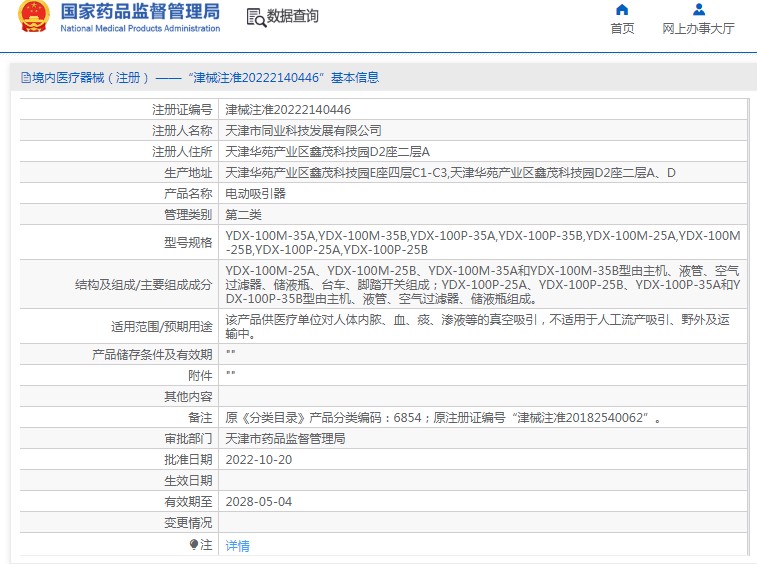Select approval date 2022-10-20
This screenshot has height=564, width=757.
pyautogui.click(x=259, y=460)
